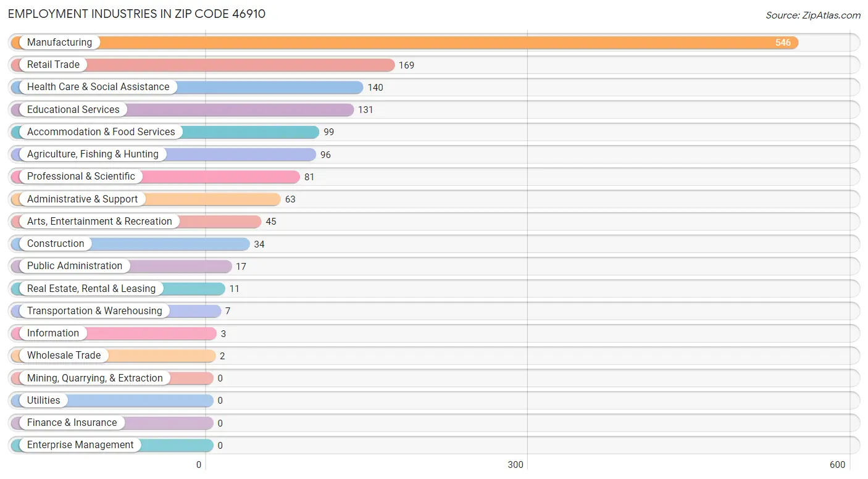This screenshot has width=868, height=479.
Task: Click the 81 value beside Professional bar
Action: pos(309,177)
